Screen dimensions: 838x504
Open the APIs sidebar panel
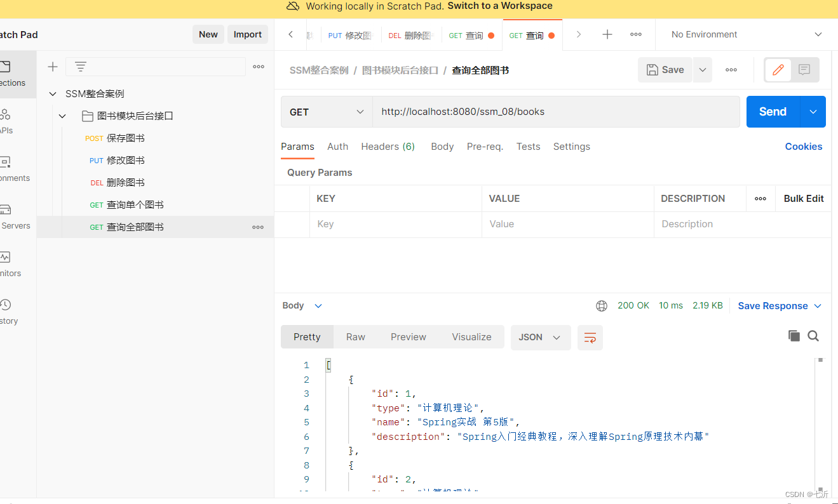[x=6, y=116]
